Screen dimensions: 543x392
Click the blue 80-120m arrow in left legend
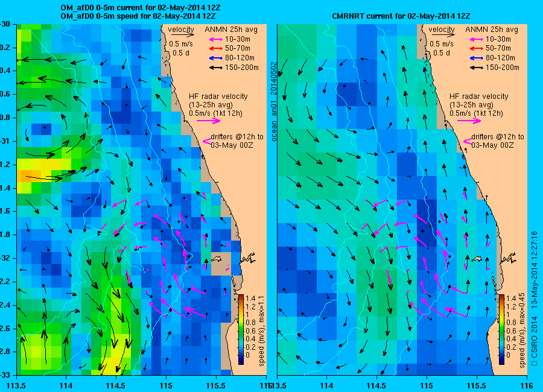coord(216,58)
